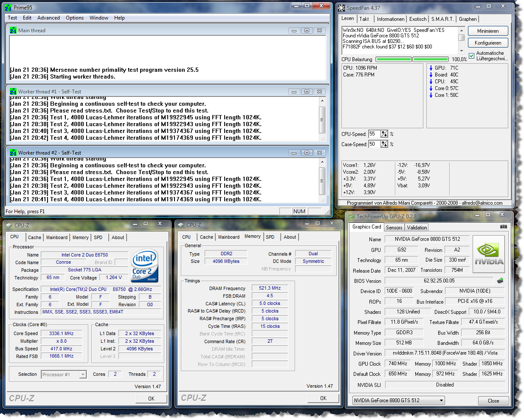Image resolution: width=524 pixels, height=420 pixels.
Task: Open Mainboard tab in left CPU-Z window
Action: (57, 237)
